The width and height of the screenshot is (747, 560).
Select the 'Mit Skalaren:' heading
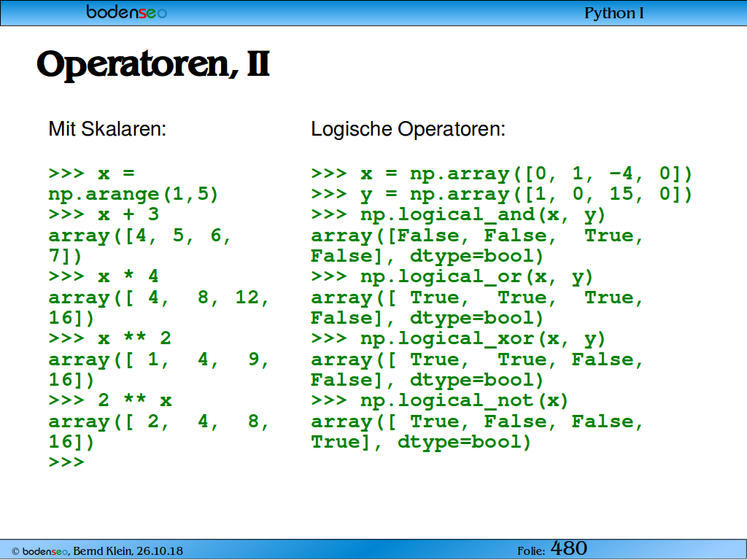coord(107,129)
